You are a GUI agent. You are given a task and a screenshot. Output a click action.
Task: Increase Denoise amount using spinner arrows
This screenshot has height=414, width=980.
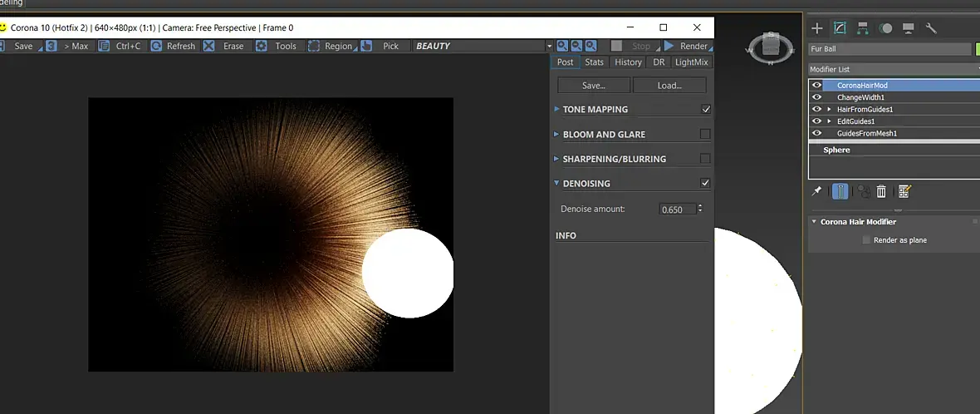(x=700, y=206)
